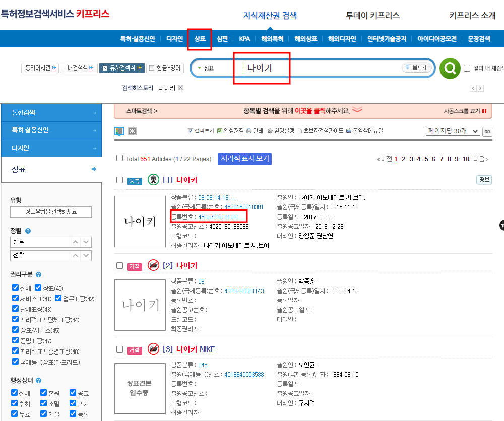Image resolution: width=504 pixels, height=421 pixels.
Task: Open 내검색식 saved queries
Action: click(x=79, y=68)
